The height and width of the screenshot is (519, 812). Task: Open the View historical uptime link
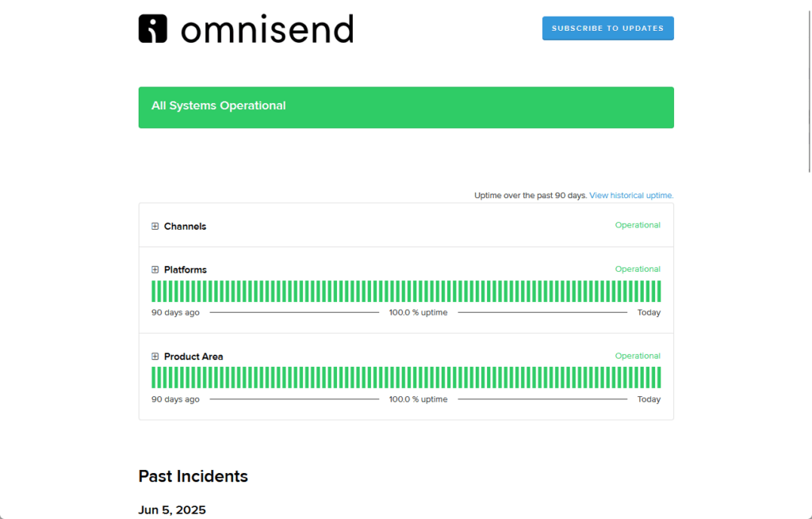click(631, 196)
